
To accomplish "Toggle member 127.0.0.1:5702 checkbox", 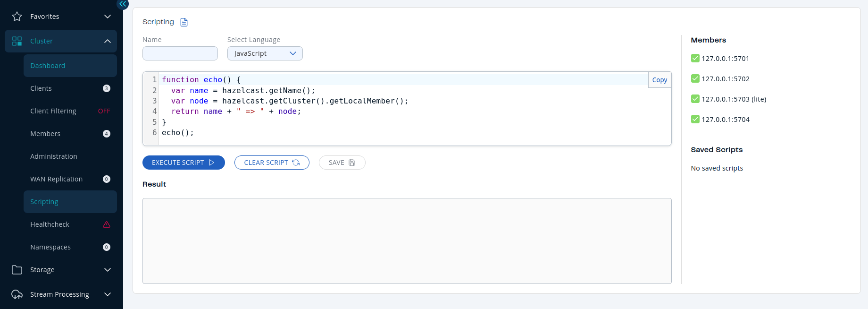I will 695,78.
